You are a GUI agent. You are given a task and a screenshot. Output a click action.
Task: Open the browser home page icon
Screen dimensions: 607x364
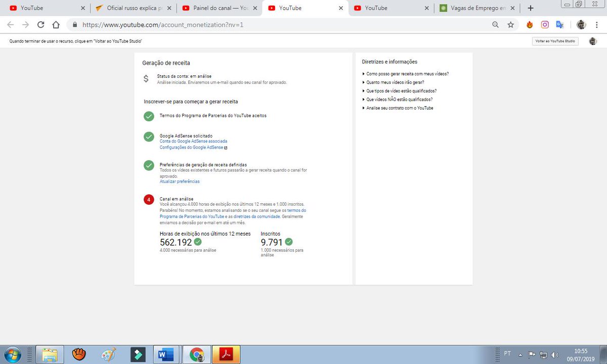56,24
